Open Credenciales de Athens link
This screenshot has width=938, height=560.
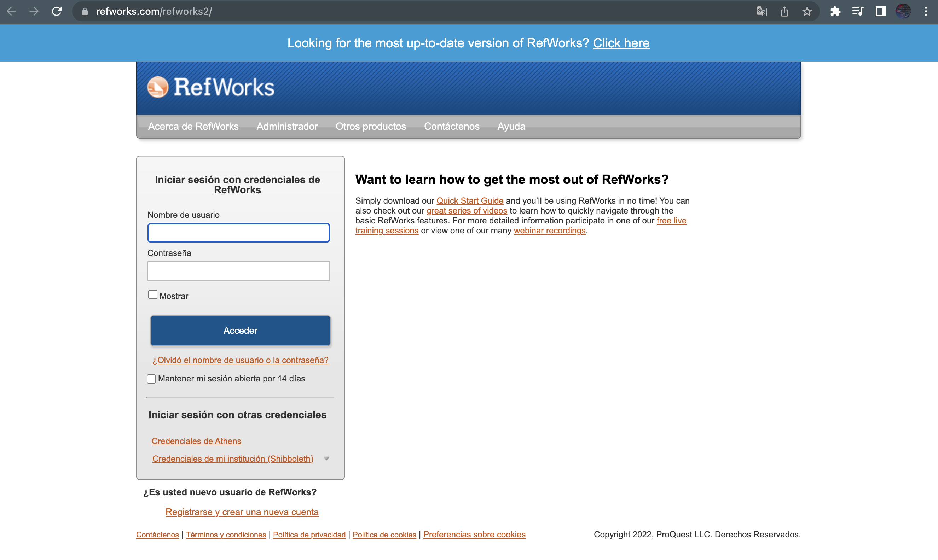(x=196, y=441)
